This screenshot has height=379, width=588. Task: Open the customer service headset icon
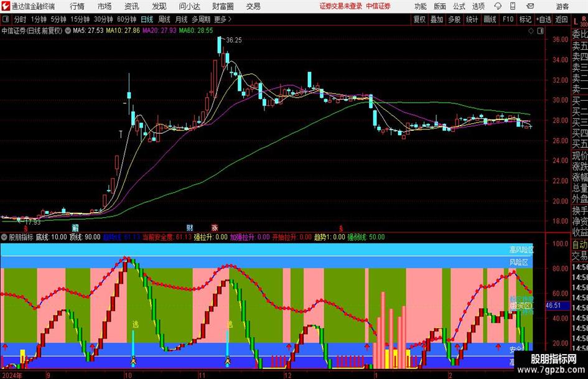click(498, 6)
